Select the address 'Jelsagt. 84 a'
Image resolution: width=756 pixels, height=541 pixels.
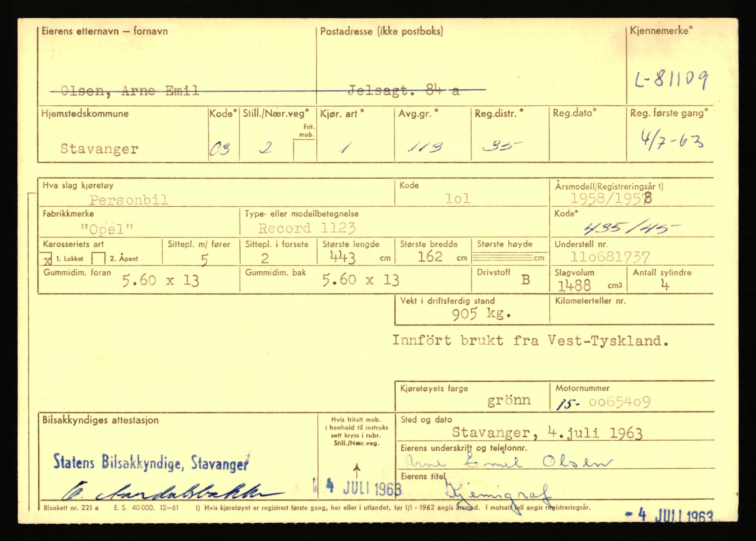[x=403, y=90]
